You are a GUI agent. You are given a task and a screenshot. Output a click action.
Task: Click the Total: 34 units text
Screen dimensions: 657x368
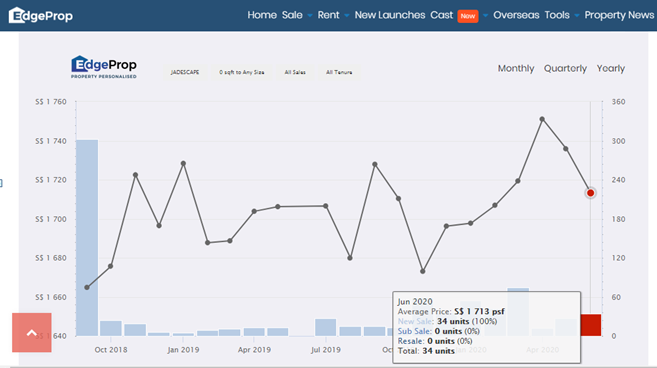tap(426, 351)
